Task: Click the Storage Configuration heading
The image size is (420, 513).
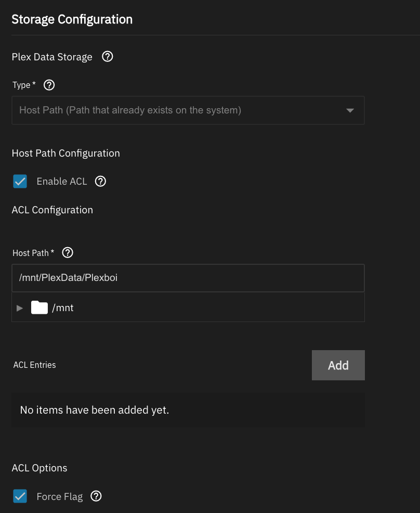Action: click(72, 19)
